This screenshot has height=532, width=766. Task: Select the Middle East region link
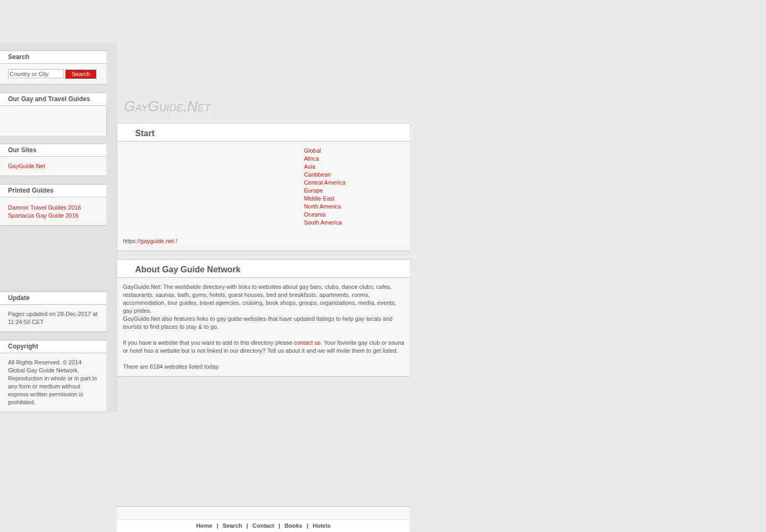(319, 198)
